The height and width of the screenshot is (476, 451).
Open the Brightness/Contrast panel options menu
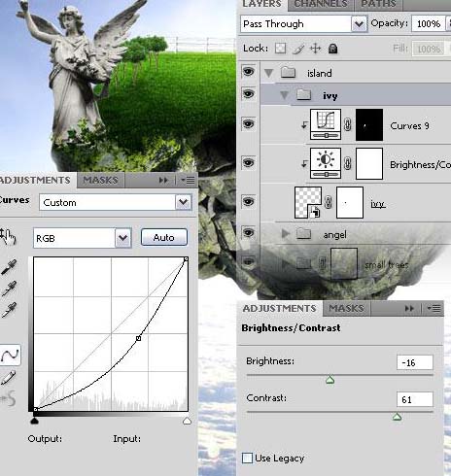(x=434, y=308)
